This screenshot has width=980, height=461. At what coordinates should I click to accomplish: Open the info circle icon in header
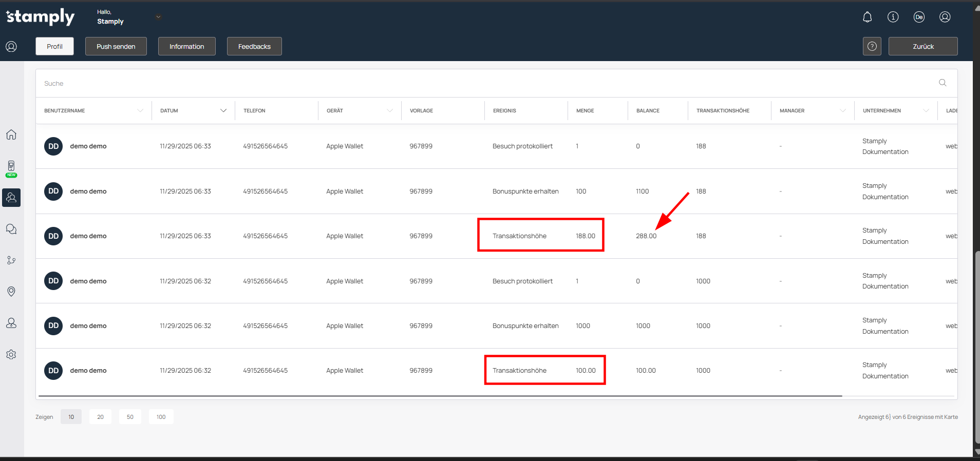[x=893, y=17]
